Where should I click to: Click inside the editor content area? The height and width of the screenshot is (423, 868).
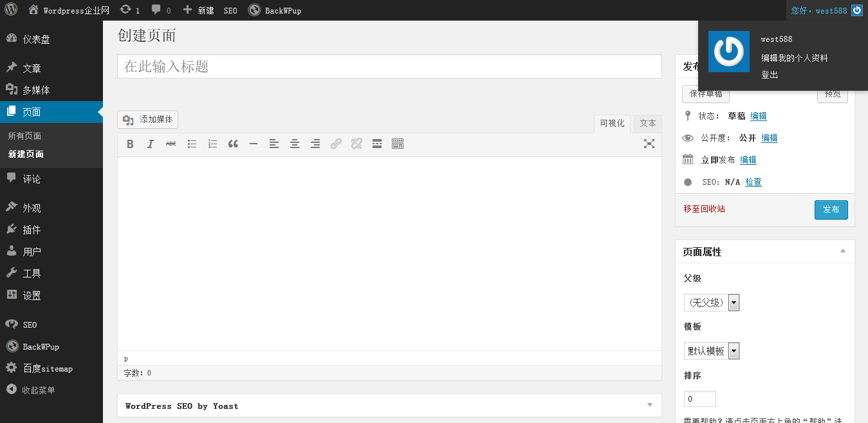point(389,254)
